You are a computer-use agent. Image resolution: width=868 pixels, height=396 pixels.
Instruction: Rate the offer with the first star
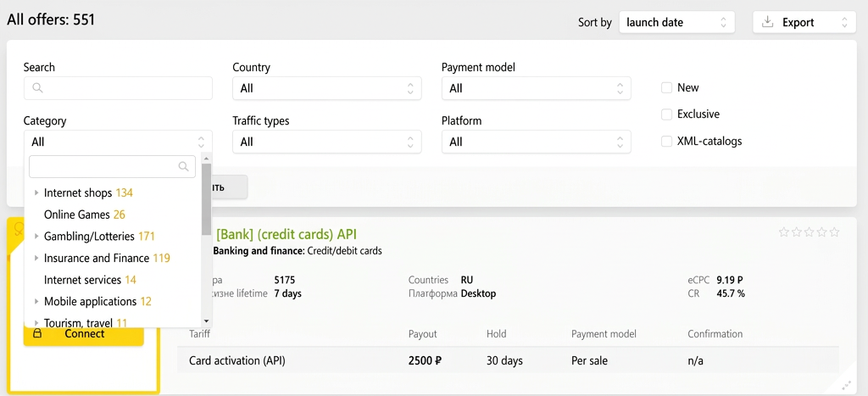(x=783, y=232)
